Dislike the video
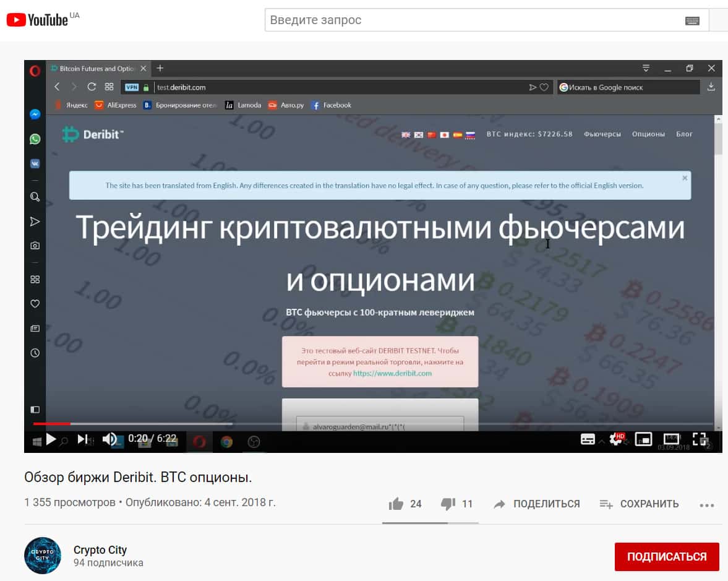Image resolution: width=728 pixels, height=581 pixels. 448,504
